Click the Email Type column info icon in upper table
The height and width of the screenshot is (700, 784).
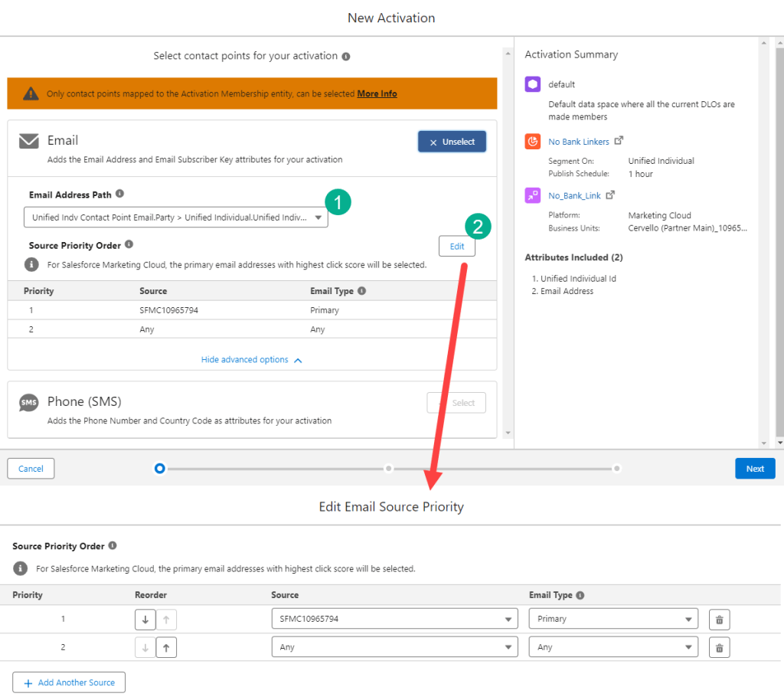(361, 291)
